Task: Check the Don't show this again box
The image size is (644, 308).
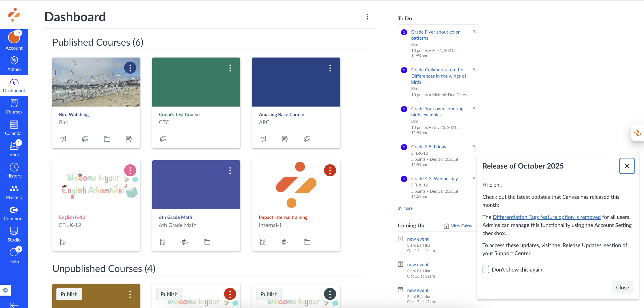Action: [486, 269]
